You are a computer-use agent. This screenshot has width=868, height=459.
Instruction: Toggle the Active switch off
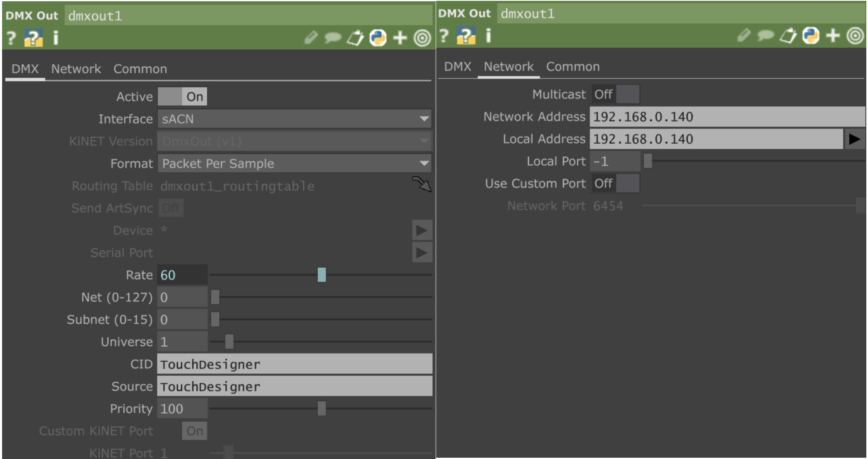[182, 97]
